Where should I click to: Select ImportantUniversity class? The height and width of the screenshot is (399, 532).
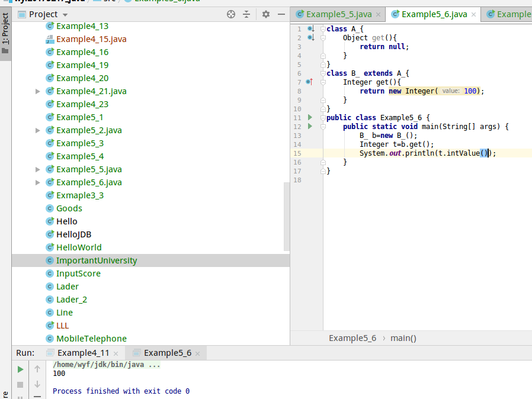tap(97, 260)
